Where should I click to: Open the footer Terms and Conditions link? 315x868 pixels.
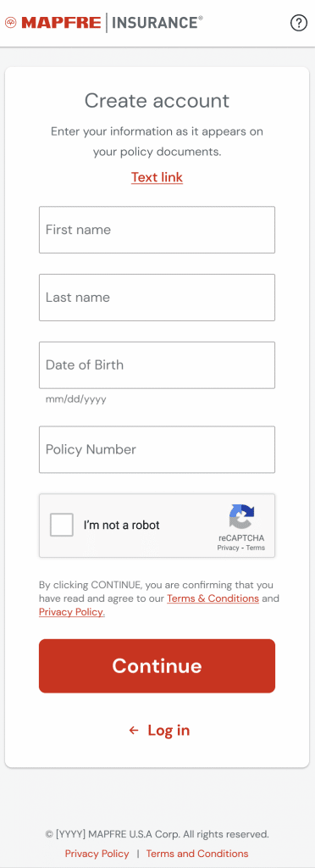(x=197, y=853)
